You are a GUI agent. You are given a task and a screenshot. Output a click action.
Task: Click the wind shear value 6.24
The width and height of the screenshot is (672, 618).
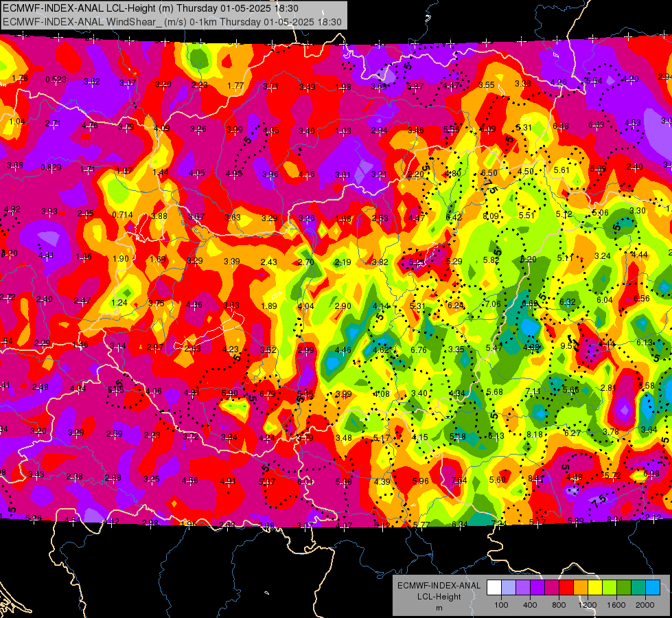(x=456, y=305)
